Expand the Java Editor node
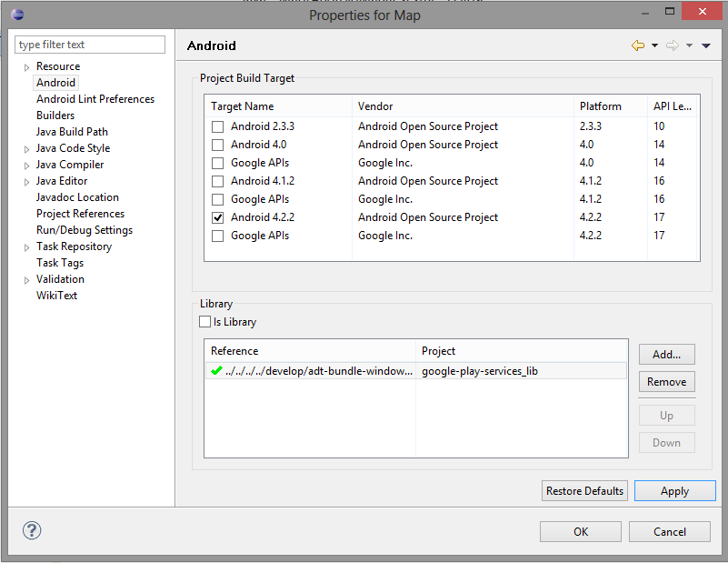Screen dimensions: 728x563 point(26,182)
